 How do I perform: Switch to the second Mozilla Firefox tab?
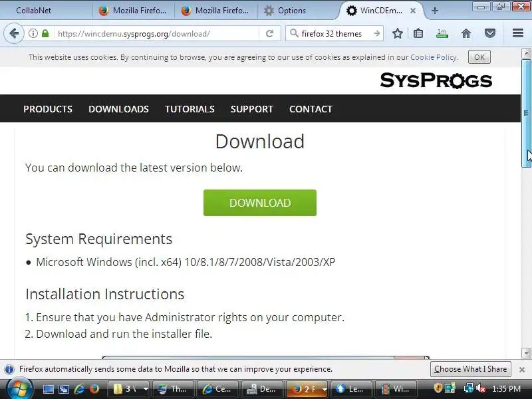[x=215, y=11]
